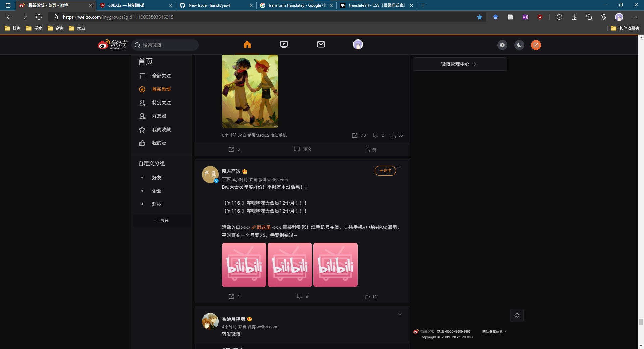Go back in browser history
Image resolution: width=644 pixels, height=349 pixels.
(x=9, y=17)
